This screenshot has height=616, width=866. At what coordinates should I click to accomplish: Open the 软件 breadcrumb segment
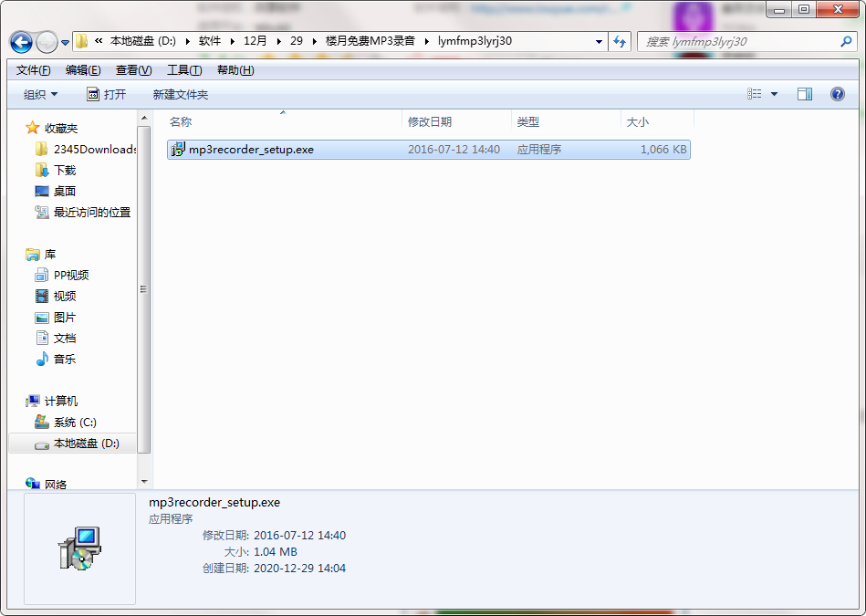[210, 41]
